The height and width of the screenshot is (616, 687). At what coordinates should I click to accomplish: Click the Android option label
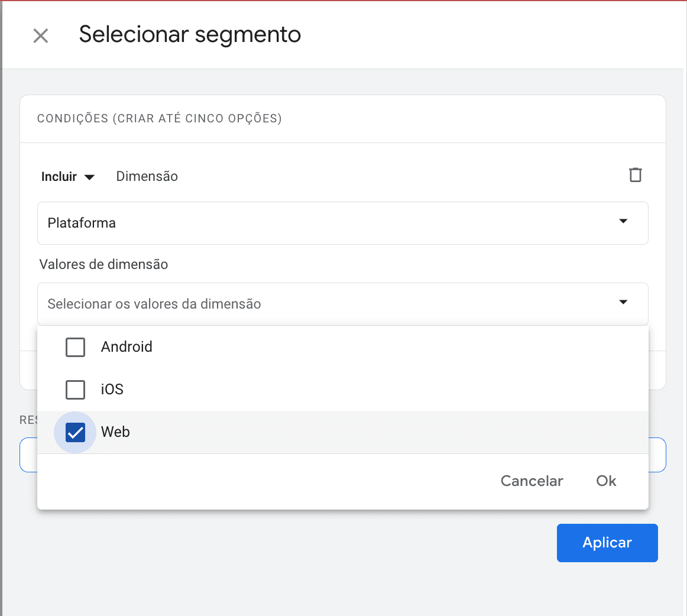pyautogui.click(x=125, y=347)
